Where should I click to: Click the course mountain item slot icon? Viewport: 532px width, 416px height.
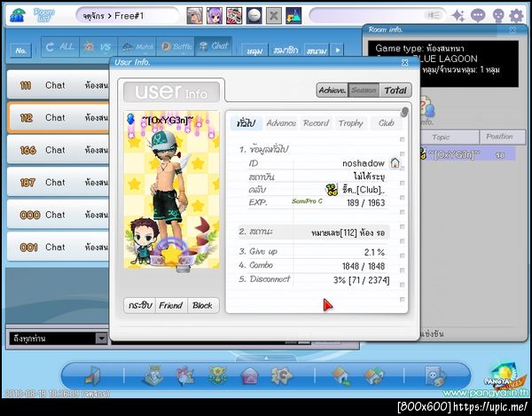[293, 16]
